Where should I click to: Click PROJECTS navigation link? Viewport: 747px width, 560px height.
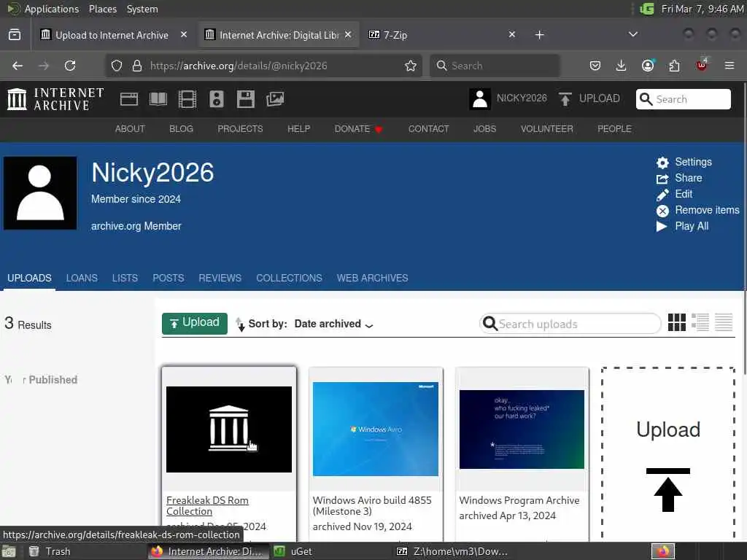click(240, 129)
